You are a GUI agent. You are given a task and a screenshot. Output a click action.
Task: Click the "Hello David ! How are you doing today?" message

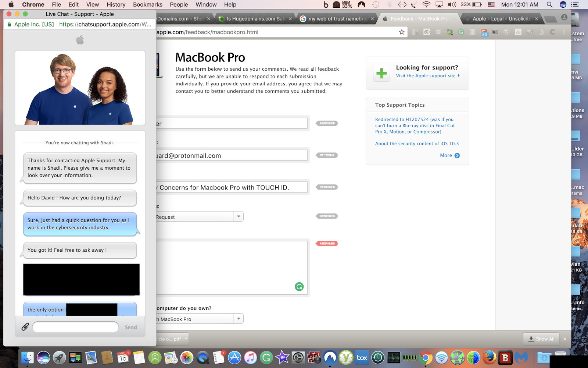(x=80, y=198)
